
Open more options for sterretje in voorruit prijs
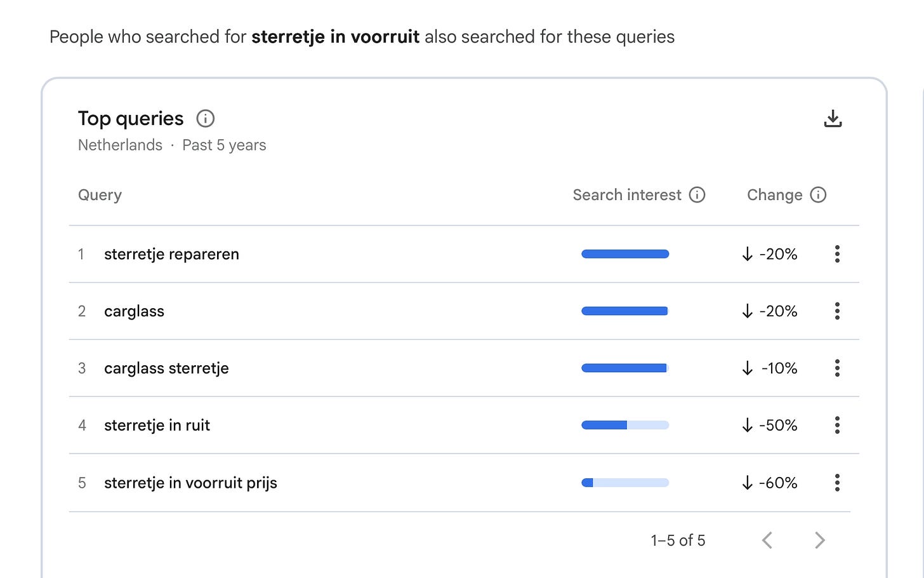tap(837, 483)
